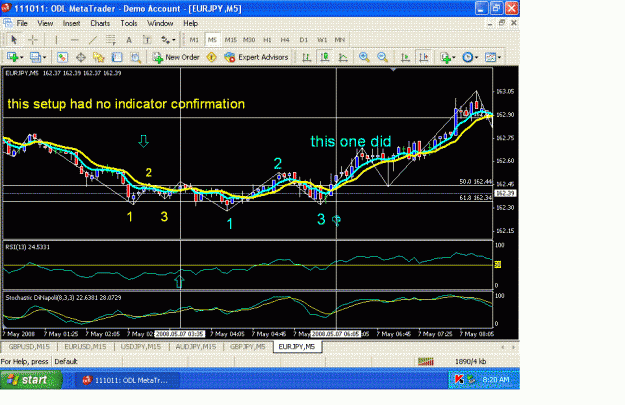Image resolution: width=625 pixels, height=405 pixels.
Task: Select the cursor arrow tool
Action: pyautogui.click(x=14, y=39)
